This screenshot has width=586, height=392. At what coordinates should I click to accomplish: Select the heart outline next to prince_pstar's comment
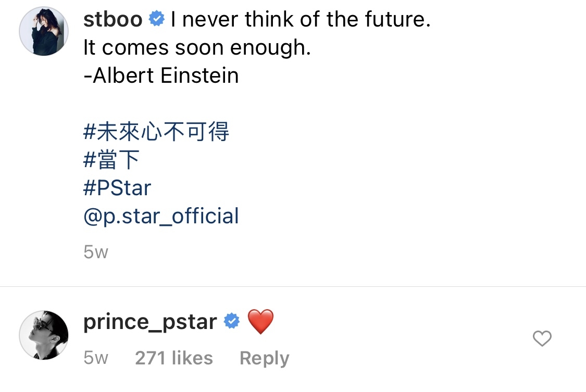pos(542,338)
